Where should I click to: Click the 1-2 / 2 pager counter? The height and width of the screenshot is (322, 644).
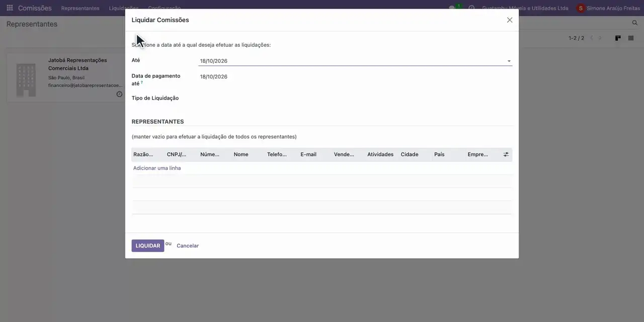(x=577, y=38)
